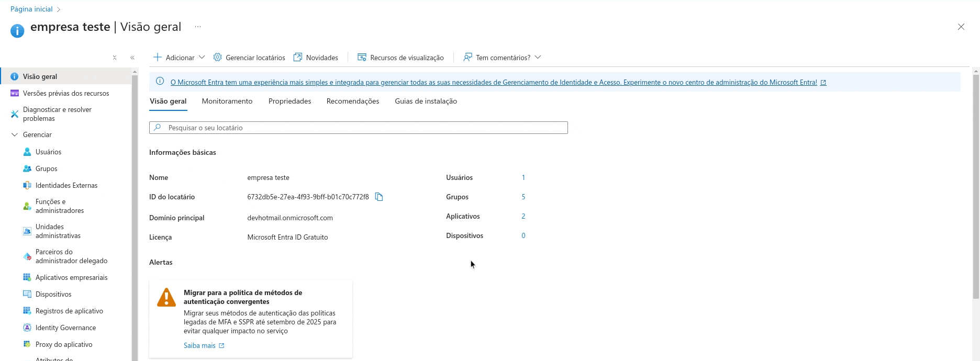Open the Usuários count link showing 1
Image resolution: width=980 pixels, height=361 pixels.
pyautogui.click(x=523, y=177)
